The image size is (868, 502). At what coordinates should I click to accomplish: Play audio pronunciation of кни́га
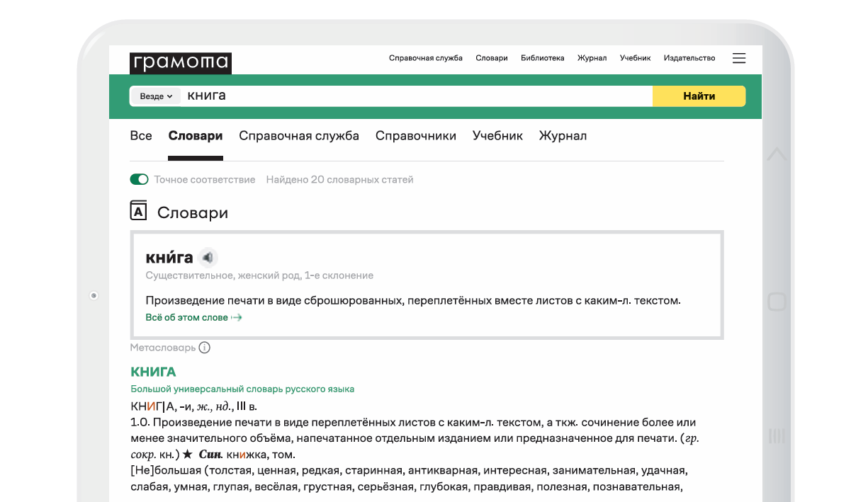tap(208, 257)
